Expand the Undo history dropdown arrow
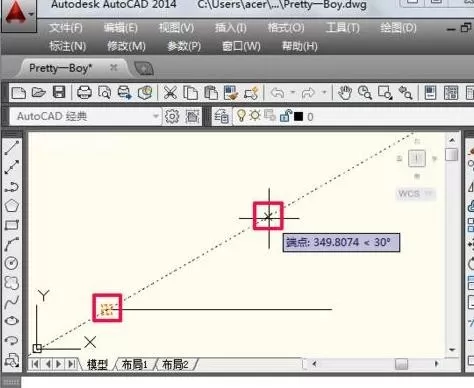474x388 pixels. 293,92
